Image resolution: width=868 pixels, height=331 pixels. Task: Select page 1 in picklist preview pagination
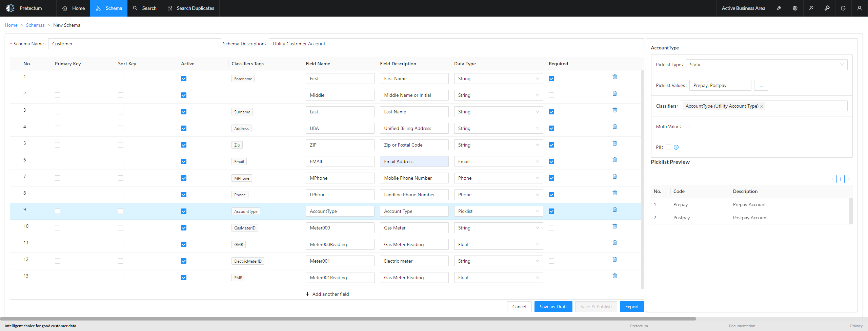tap(841, 179)
